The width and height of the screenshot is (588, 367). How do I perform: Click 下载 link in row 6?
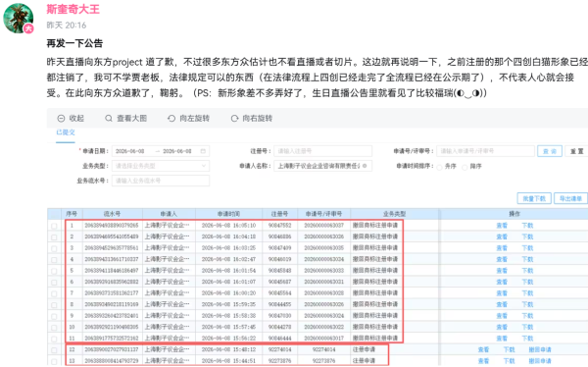(x=527, y=282)
